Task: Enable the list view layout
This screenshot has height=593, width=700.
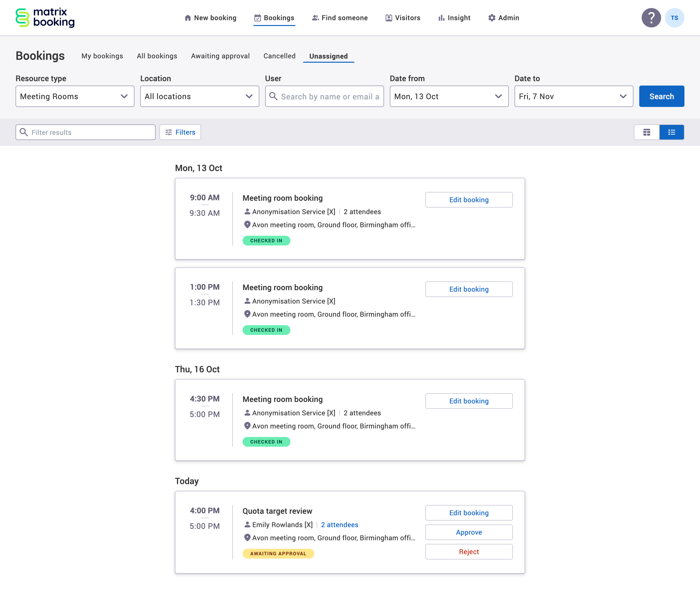Action: [671, 132]
